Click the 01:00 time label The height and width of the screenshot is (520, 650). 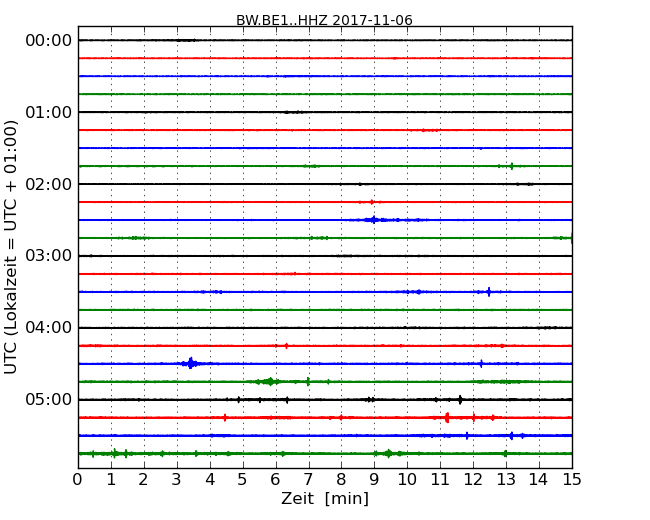tap(49, 112)
